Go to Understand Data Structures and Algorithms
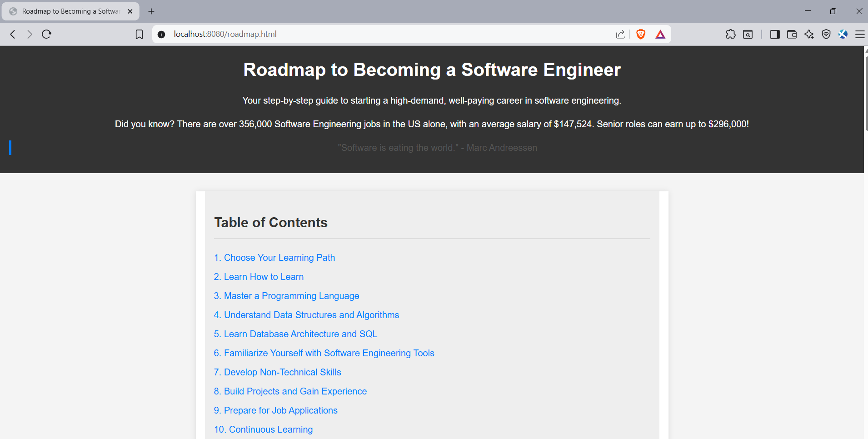The image size is (868, 439). pyautogui.click(x=306, y=315)
